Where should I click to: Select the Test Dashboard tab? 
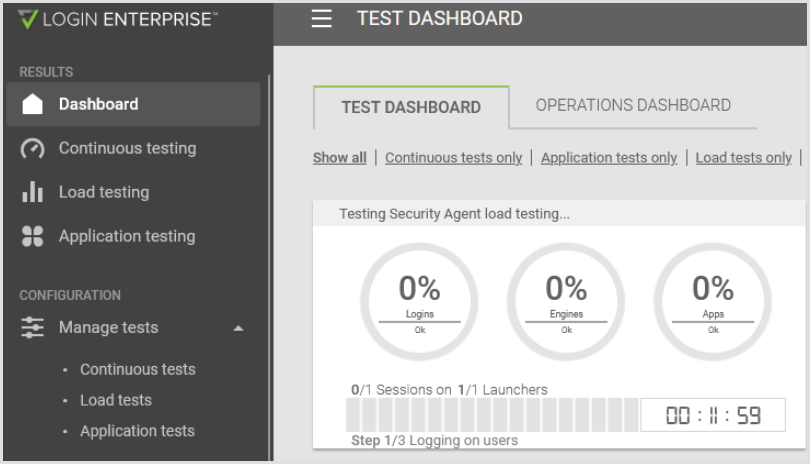click(411, 107)
